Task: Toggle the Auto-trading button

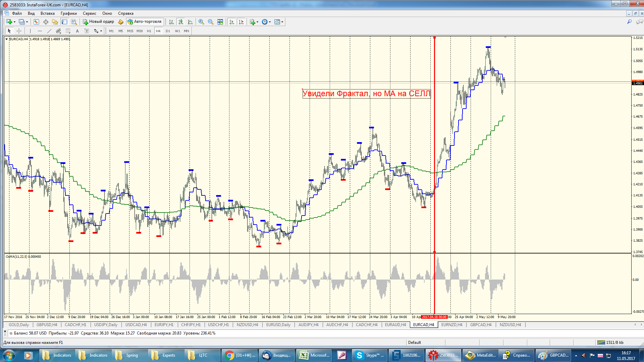Action: (x=145, y=22)
